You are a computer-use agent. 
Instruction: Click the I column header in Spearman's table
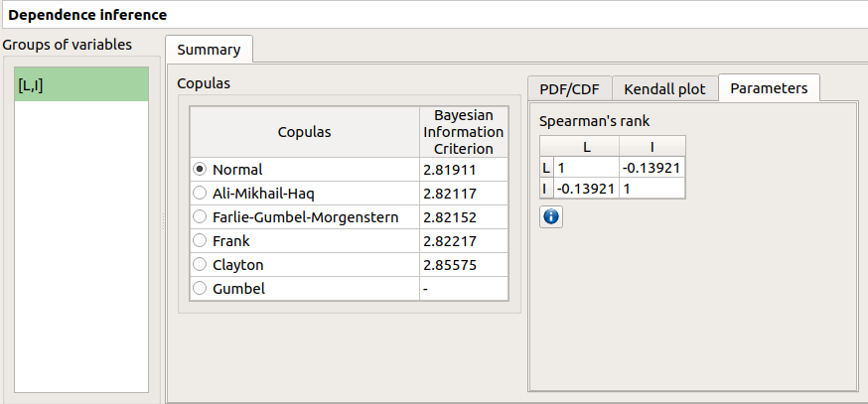click(x=651, y=146)
